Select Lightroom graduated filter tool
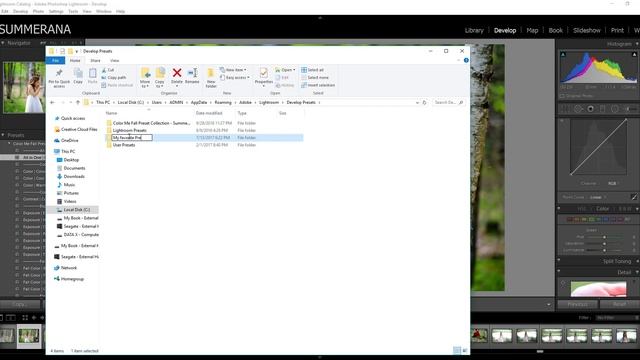Screen dimensions: 640x360 coord(602,109)
